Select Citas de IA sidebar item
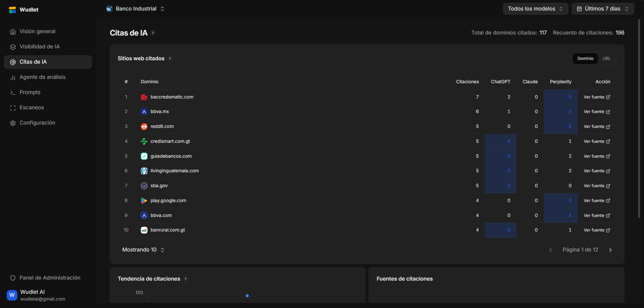The image size is (644, 308). pos(48,62)
